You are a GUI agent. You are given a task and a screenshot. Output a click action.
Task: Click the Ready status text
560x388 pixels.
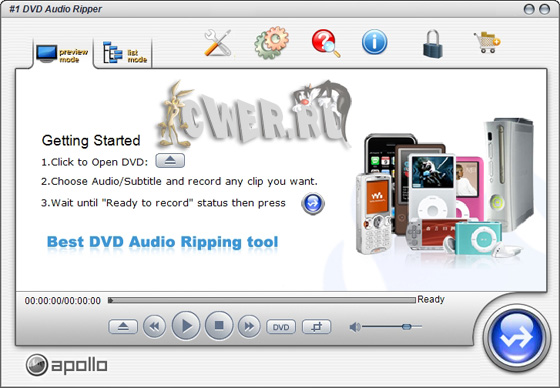[x=431, y=299]
